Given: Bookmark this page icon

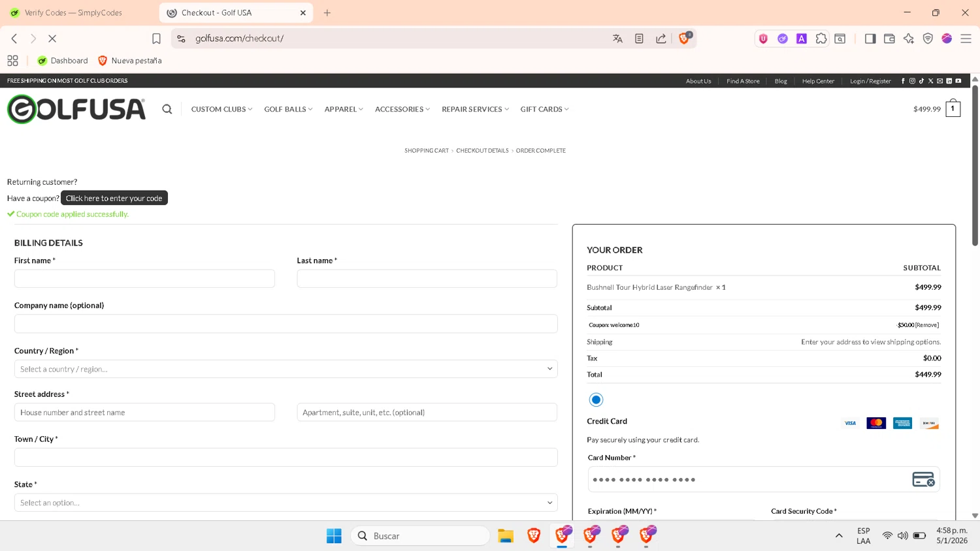Looking at the screenshot, I should [156, 39].
